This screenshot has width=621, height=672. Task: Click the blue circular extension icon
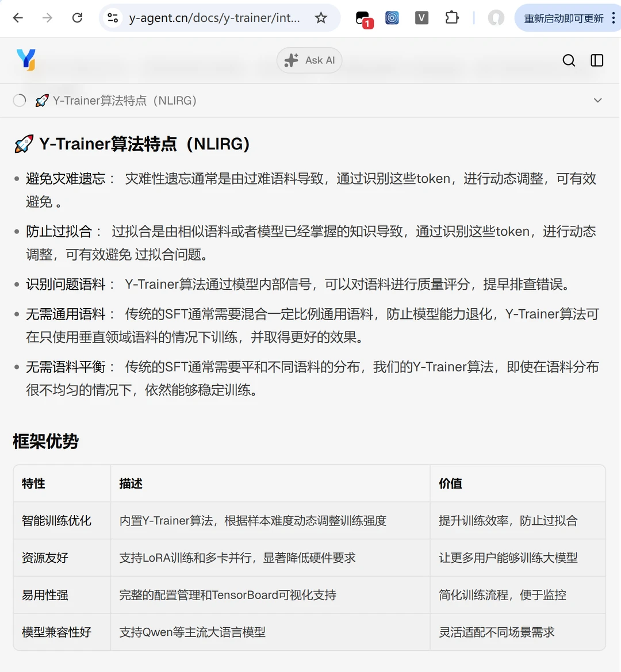click(392, 17)
